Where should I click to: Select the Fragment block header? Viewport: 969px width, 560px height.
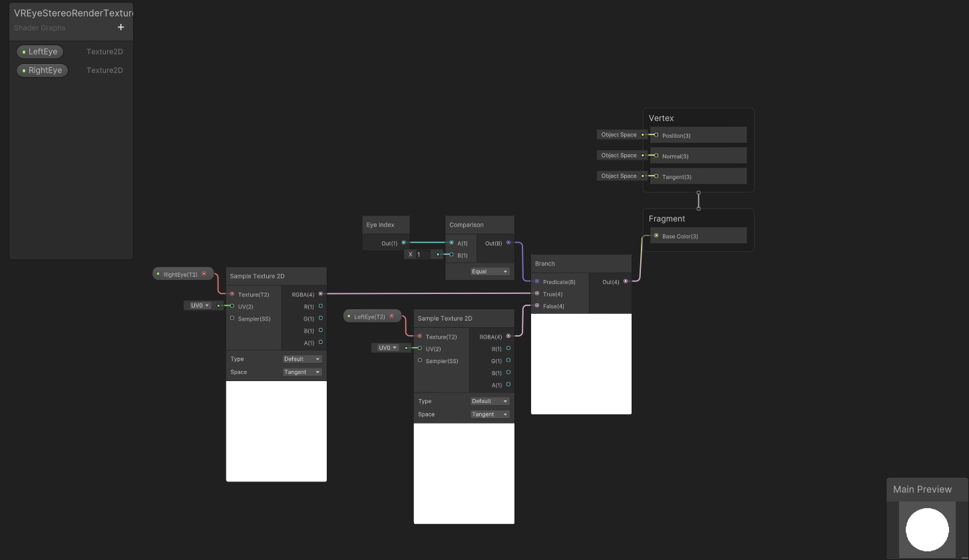[667, 219]
